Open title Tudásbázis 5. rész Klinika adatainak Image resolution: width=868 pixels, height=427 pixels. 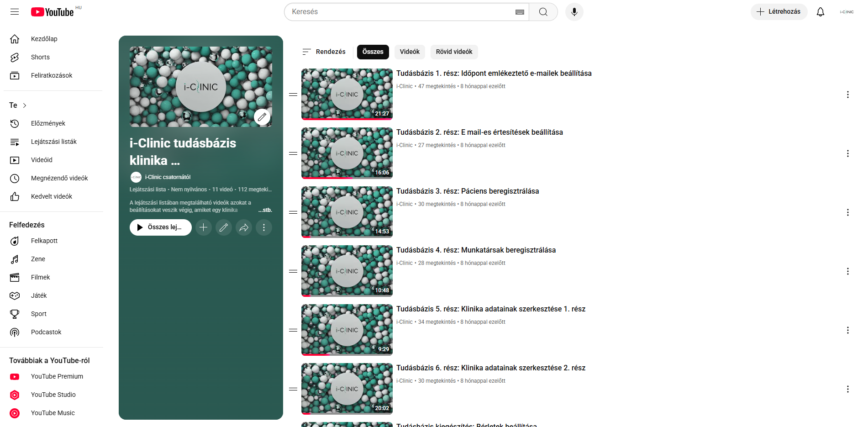(x=491, y=309)
